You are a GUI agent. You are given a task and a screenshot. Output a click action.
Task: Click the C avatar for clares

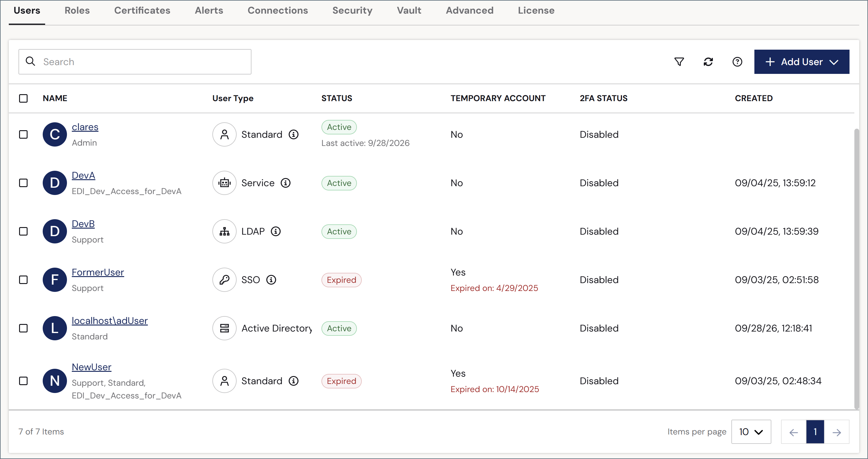point(55,134)
